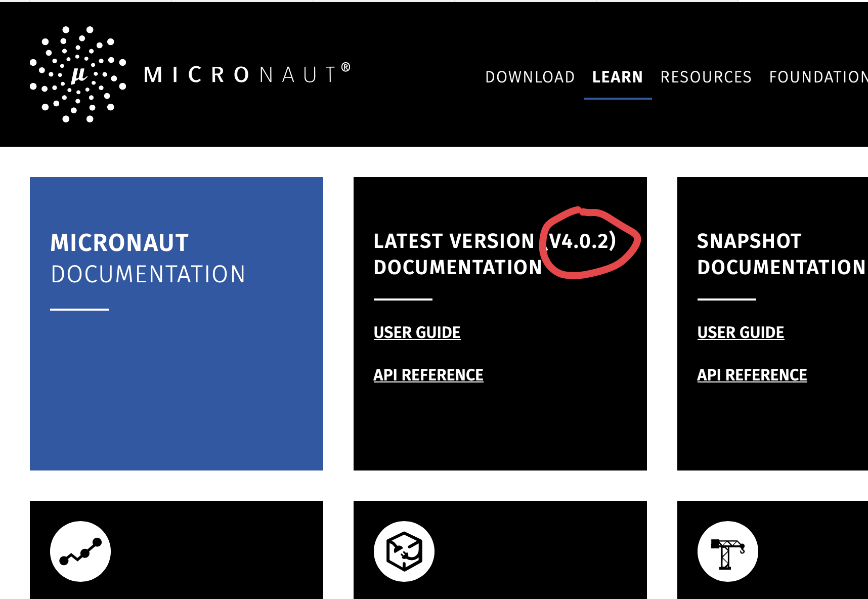Image resolution: width=868 pixels, height=599 pixels.
Task: Click the Snapshot Documentation User Guide link
Action: [741, 332]
